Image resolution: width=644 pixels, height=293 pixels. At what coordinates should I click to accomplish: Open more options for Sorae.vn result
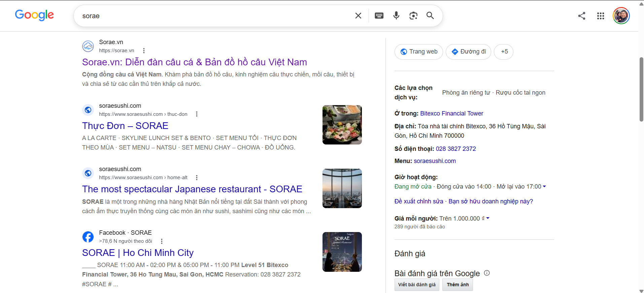[144, 51]
